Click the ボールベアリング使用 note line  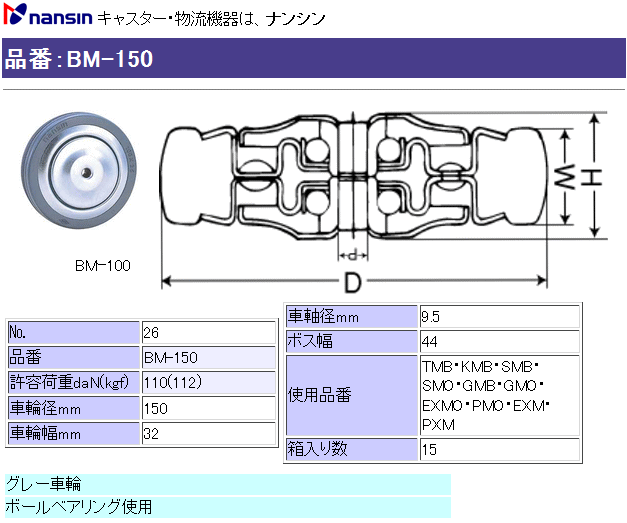click(x=228, y=507)
